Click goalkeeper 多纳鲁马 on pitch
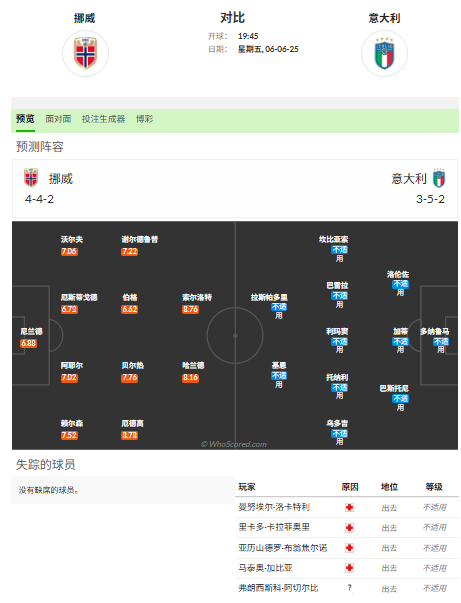This screenshot has height=603, width=461. click(434, 331)
